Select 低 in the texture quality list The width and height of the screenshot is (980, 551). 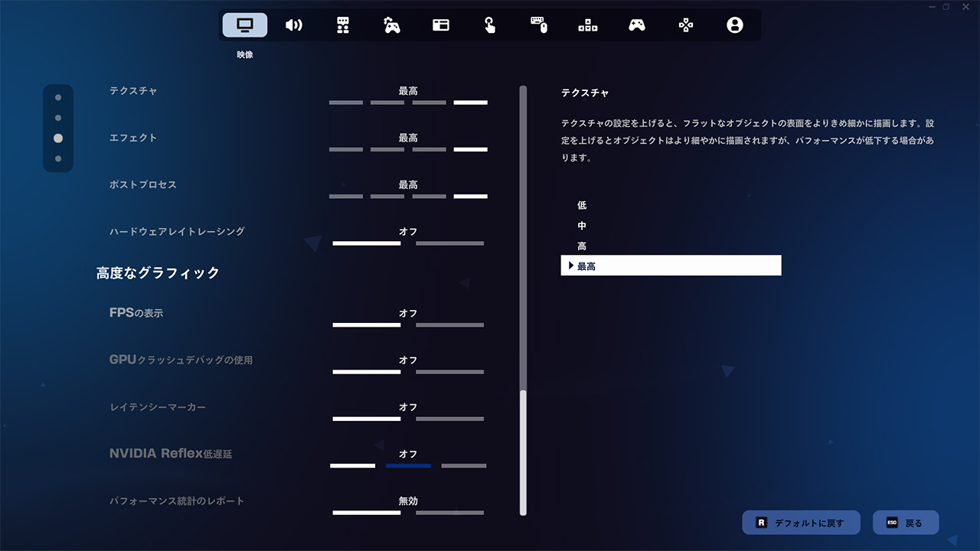pos(582,205)
